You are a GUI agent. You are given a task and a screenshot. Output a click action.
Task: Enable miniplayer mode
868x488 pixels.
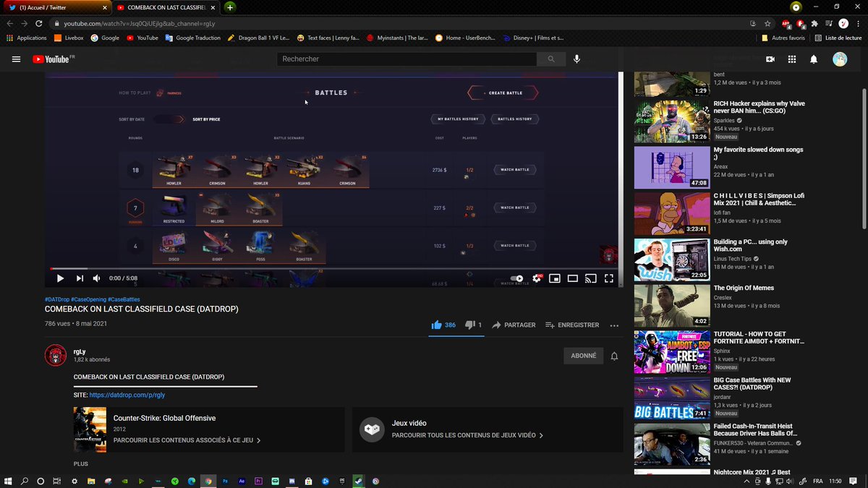coord(555,278)
